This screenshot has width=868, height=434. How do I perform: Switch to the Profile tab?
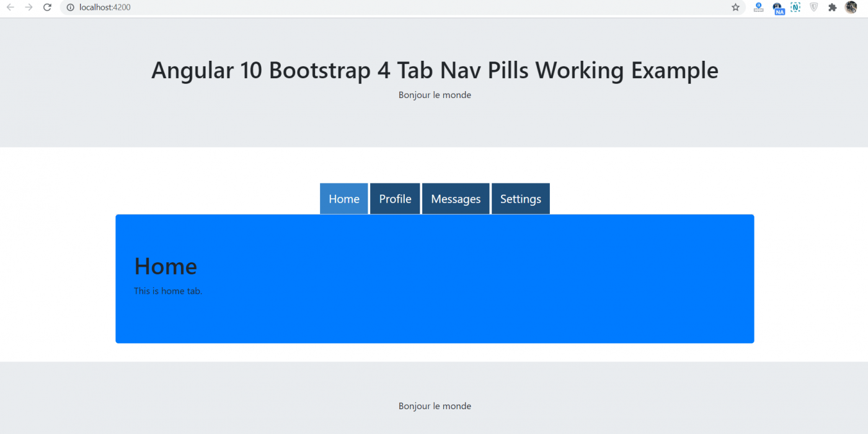pos(394,198)
